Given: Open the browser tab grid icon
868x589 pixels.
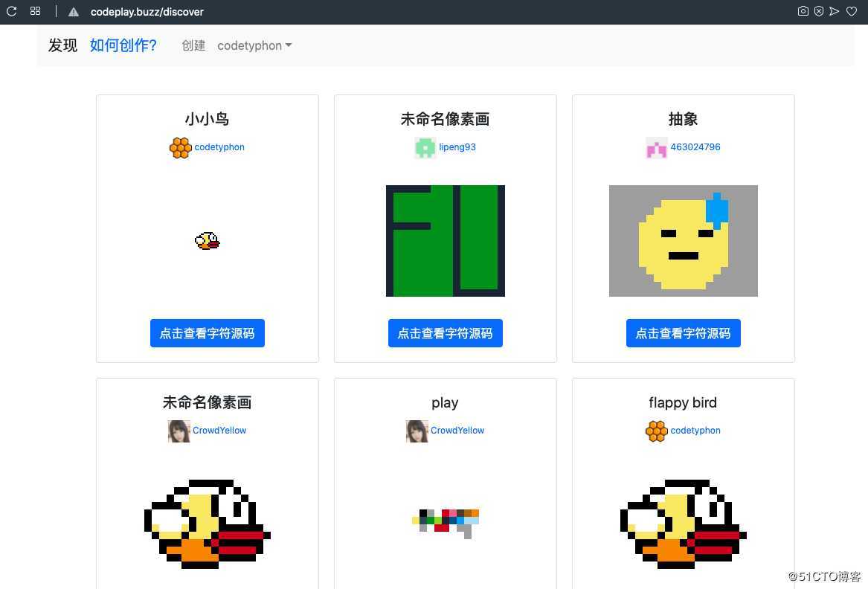Looking at the screenshot, I should click(36, 11).
